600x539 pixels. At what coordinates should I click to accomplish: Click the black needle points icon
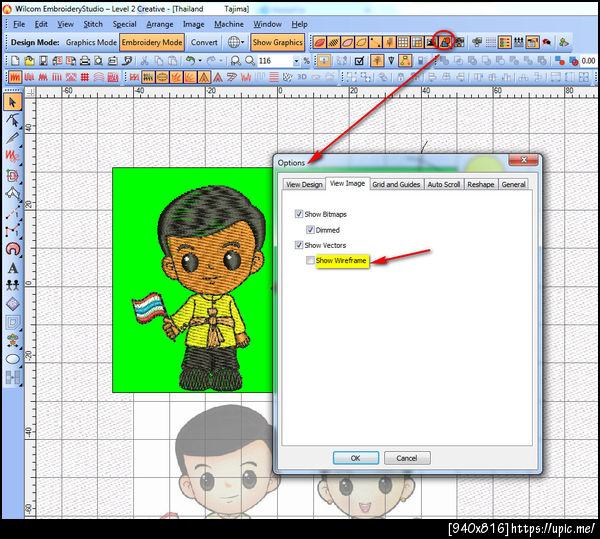391,60
